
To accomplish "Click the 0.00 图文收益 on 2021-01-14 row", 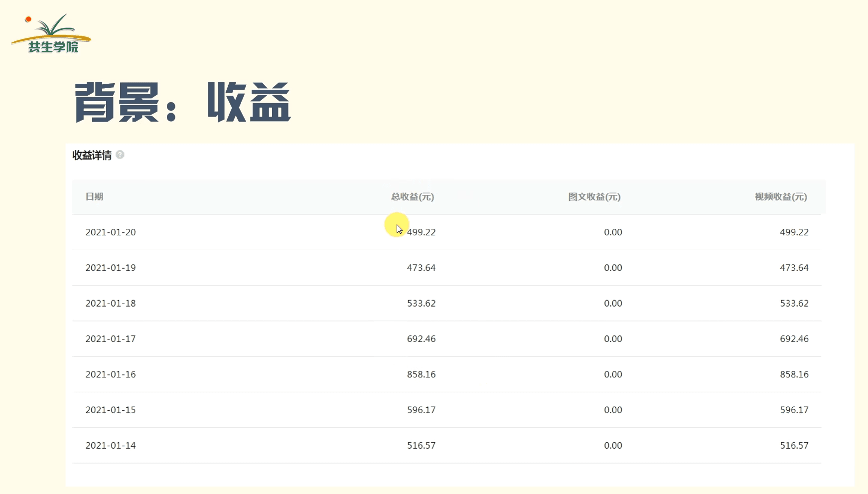I will point(613,446).
